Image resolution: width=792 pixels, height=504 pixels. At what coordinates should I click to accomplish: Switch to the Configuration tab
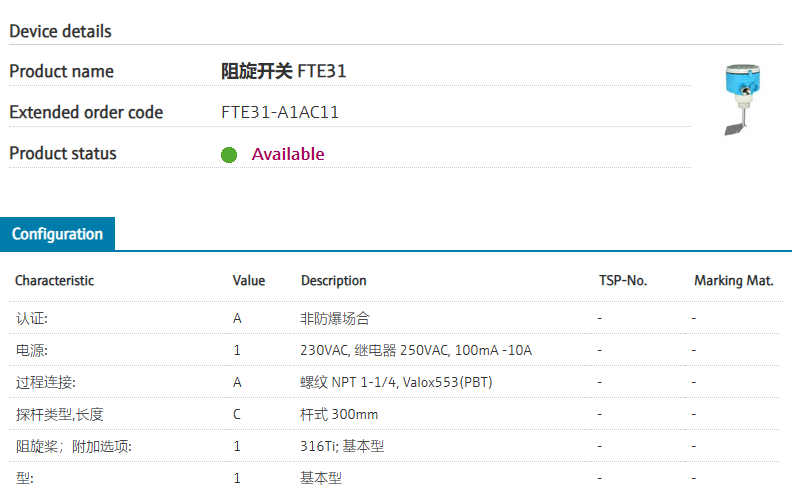pos(57,234)
